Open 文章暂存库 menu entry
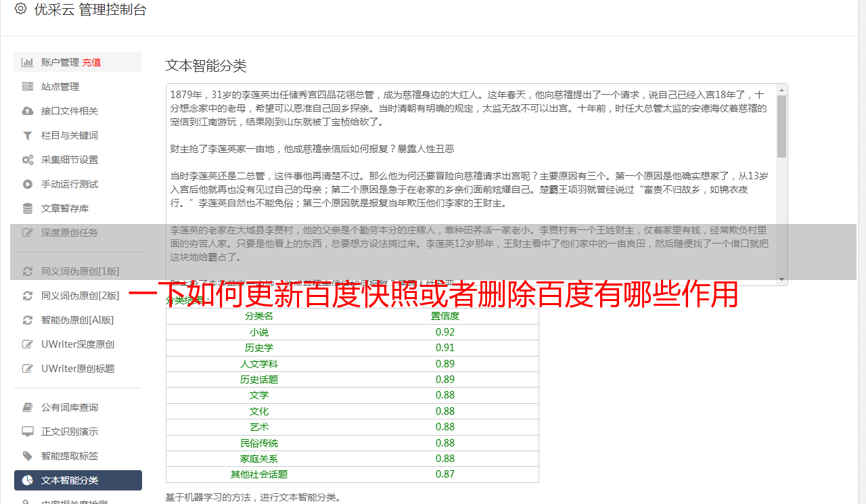Image resolution: width=866 pixels, height=504 pixels. coord(78,208)
